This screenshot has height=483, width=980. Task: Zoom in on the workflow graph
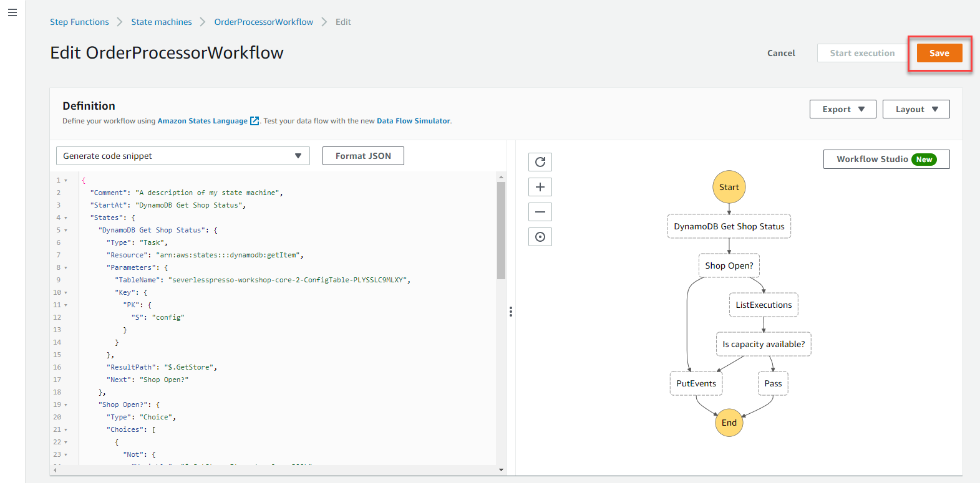(540, 187)
